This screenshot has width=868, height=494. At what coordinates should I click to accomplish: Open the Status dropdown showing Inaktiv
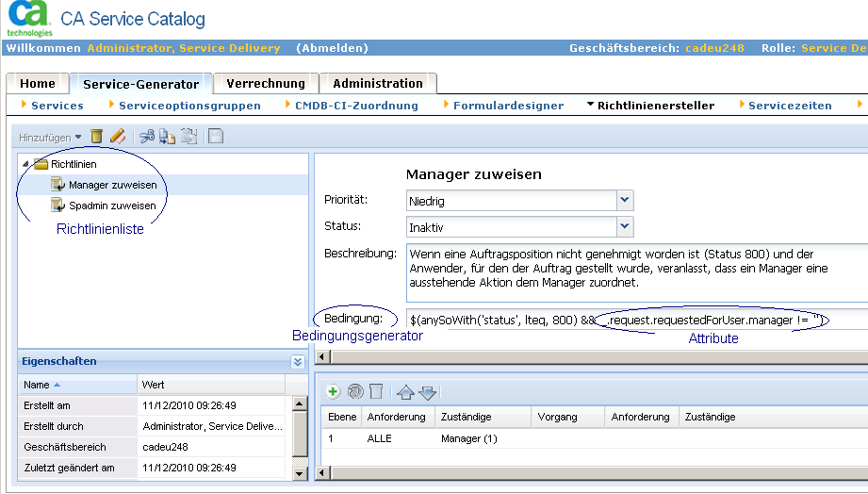coord(625,226)
